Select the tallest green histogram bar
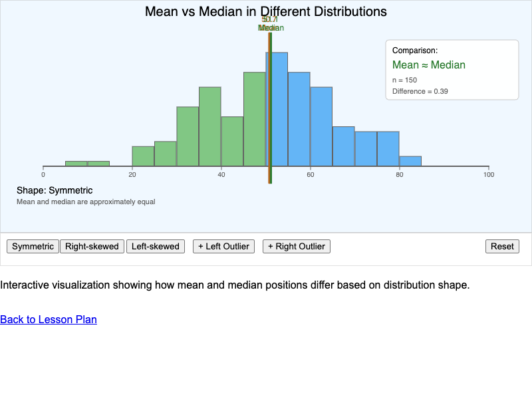The image size is (532, 399). (x=255, y=120)
